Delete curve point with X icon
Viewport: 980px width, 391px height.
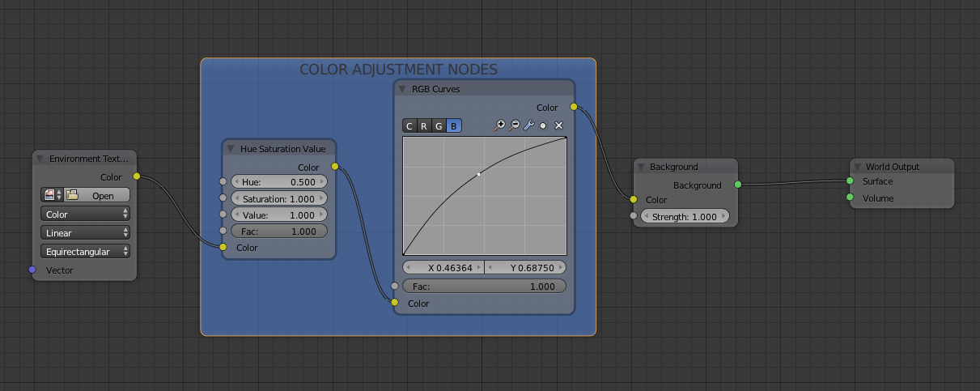[558, 125]
